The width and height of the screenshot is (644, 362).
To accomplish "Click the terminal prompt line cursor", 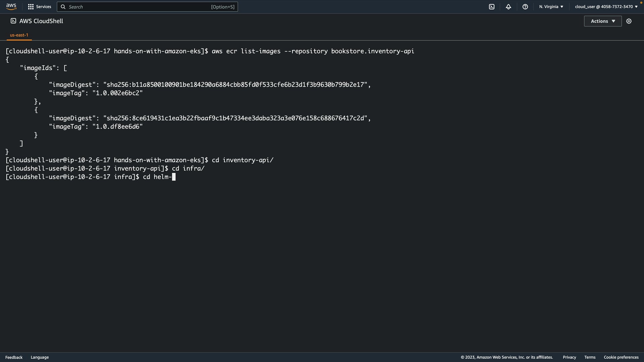I will (x=174, y=177).
